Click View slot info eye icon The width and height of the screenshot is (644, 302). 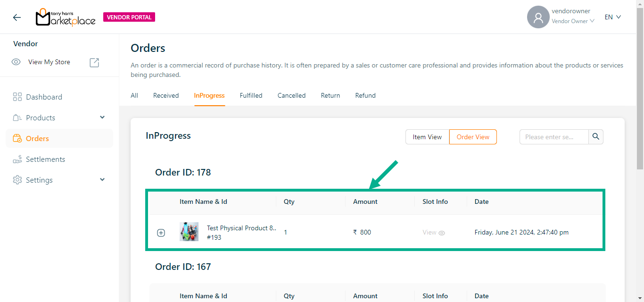tap(442, 233)
